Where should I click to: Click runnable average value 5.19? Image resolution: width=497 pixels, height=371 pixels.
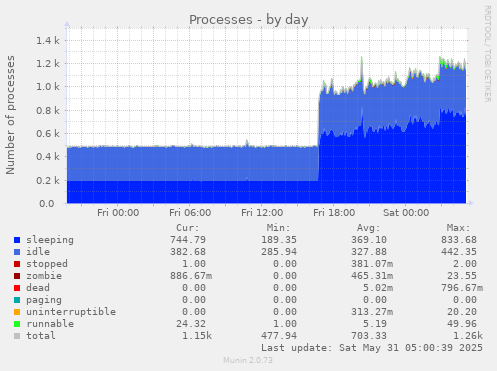click(x=375, y=324)
